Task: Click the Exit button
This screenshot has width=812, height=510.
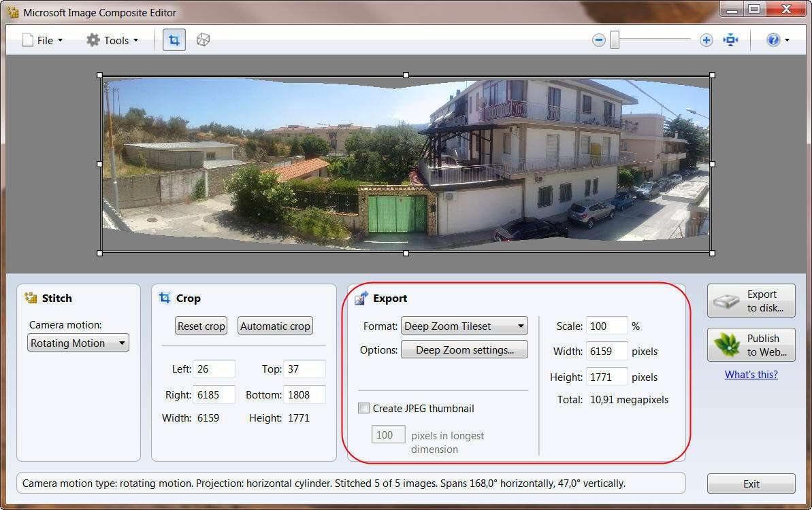Action: click(x=751, y=484)
